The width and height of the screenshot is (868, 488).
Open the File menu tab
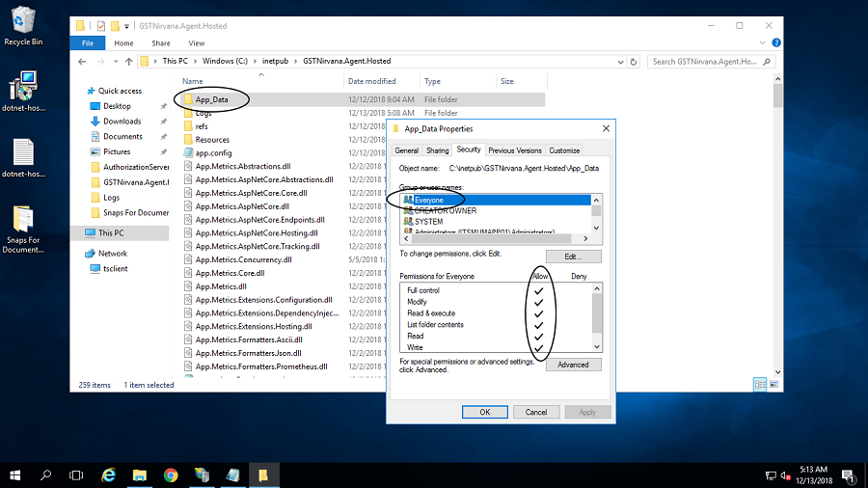(88, 43)
